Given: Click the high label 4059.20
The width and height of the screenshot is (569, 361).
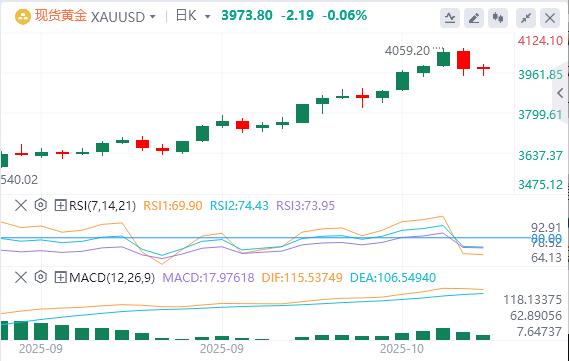Looking at the screenshot, I should 407,50.
